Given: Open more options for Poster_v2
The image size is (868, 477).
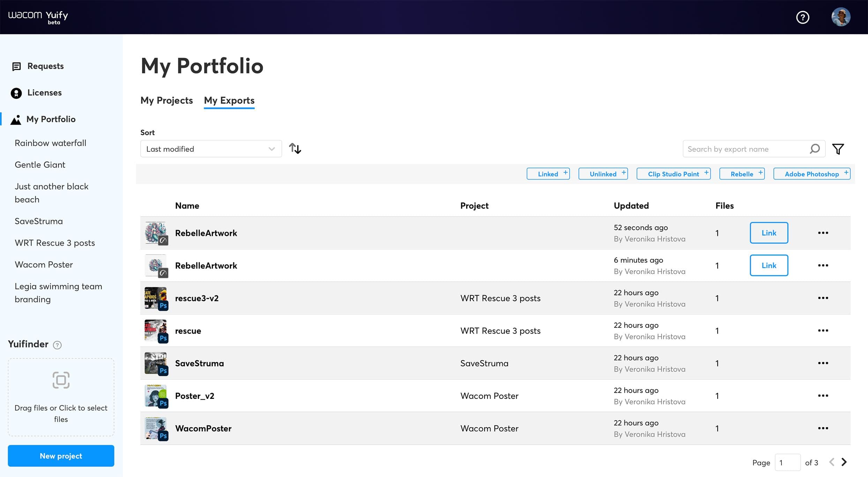Looking at the screenshot, I should click(823, 396).
